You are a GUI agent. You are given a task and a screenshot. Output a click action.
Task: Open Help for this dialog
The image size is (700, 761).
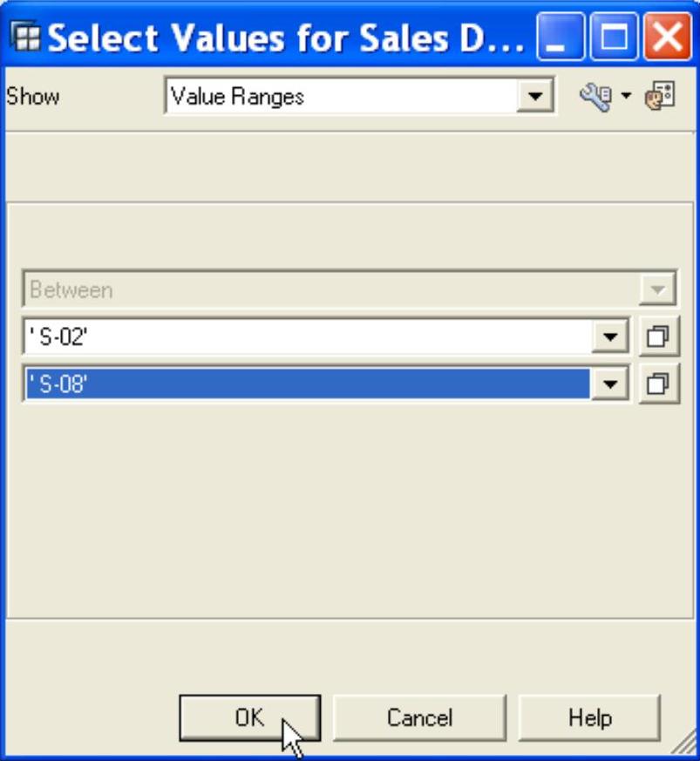tap(589, 717)
